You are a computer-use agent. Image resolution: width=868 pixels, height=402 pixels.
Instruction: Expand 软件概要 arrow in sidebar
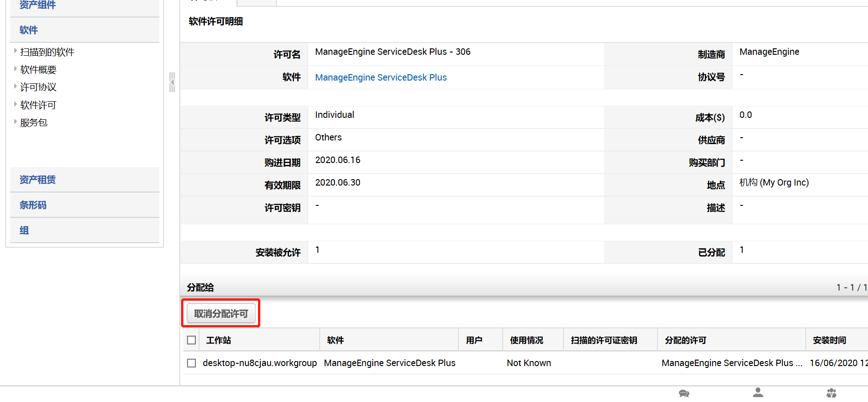point(15,69)
